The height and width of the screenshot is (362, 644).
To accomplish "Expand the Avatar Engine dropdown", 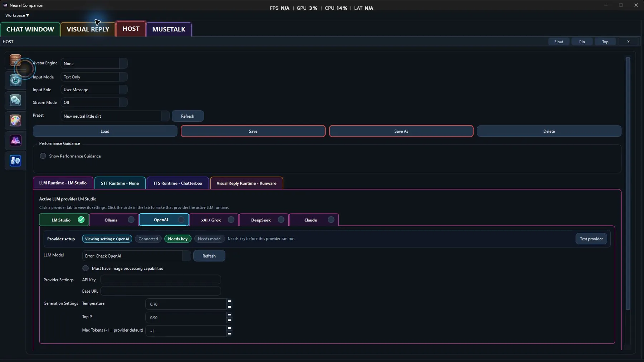I will 123,63.
